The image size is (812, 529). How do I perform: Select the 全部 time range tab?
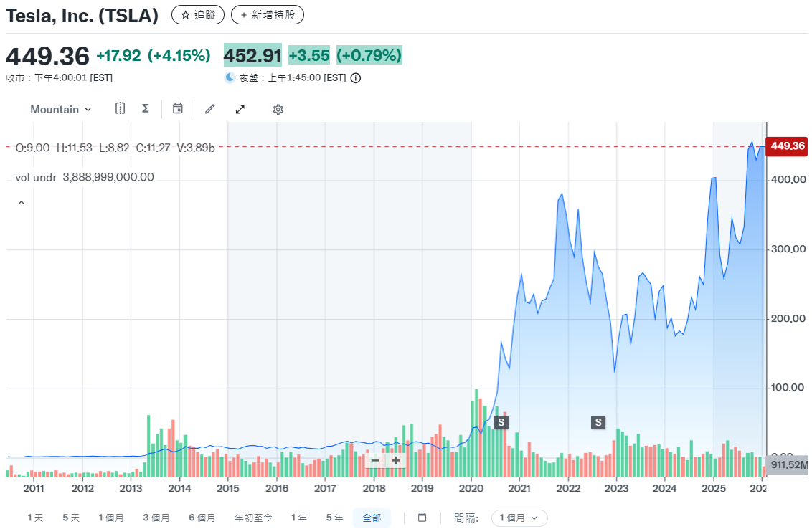point(372,518)
